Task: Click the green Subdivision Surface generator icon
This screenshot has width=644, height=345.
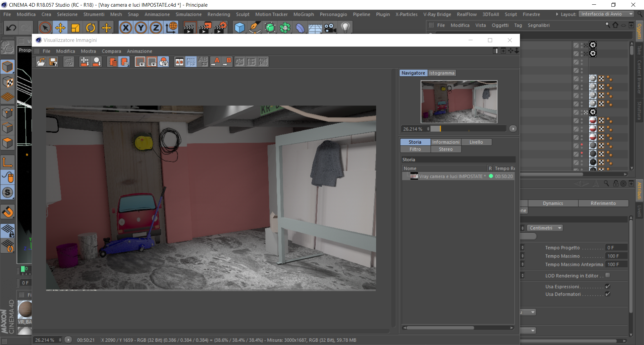Action: [x=270, y=28]
